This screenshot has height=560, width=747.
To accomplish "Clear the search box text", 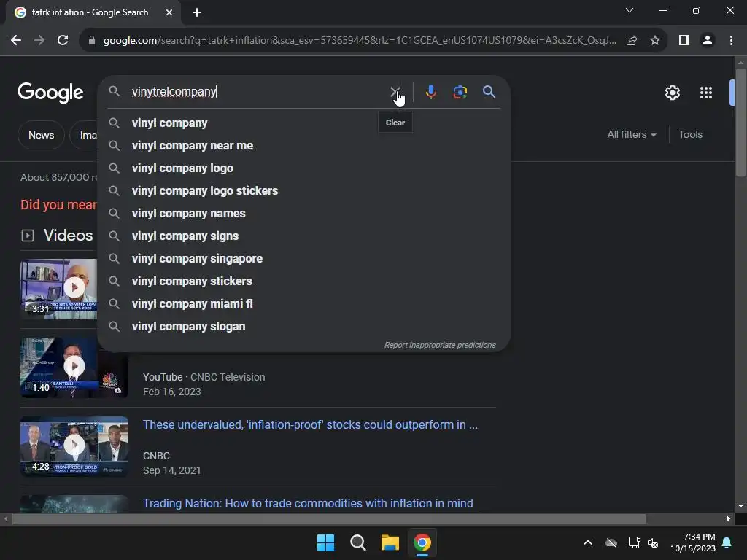I will tap(395, 91).
